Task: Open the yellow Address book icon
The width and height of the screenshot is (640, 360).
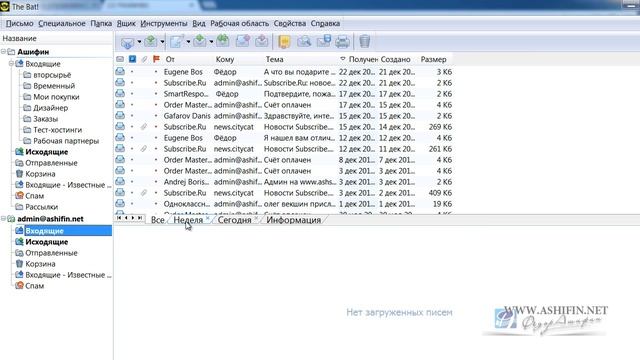Action: (284, 42)
